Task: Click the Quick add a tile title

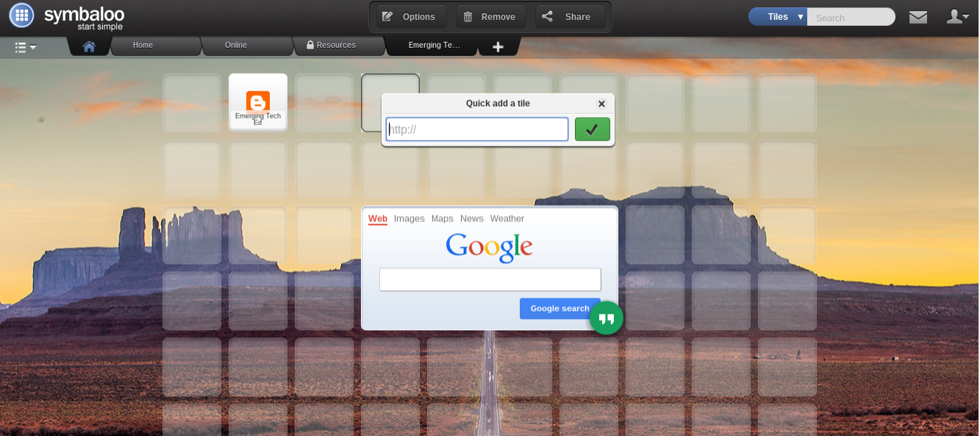Action: (498, 104)
